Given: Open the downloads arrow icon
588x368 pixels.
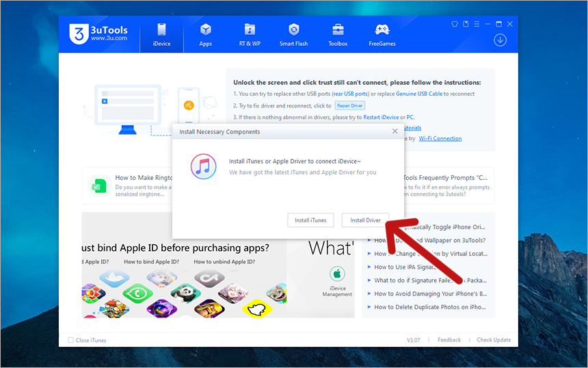Looking at the screenshot, I should pyautogui.click(x=500, y=40).
